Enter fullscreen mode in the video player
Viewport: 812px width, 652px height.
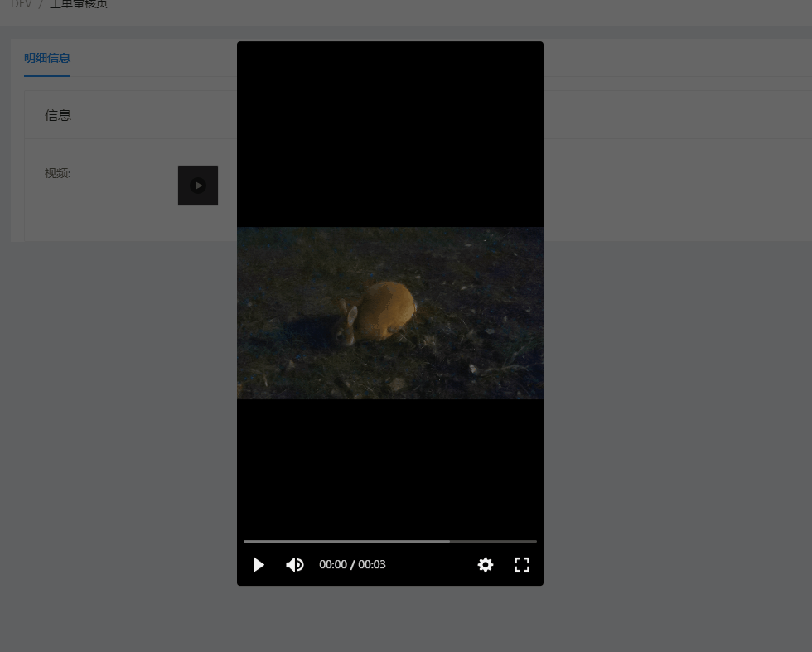point(522,564)
